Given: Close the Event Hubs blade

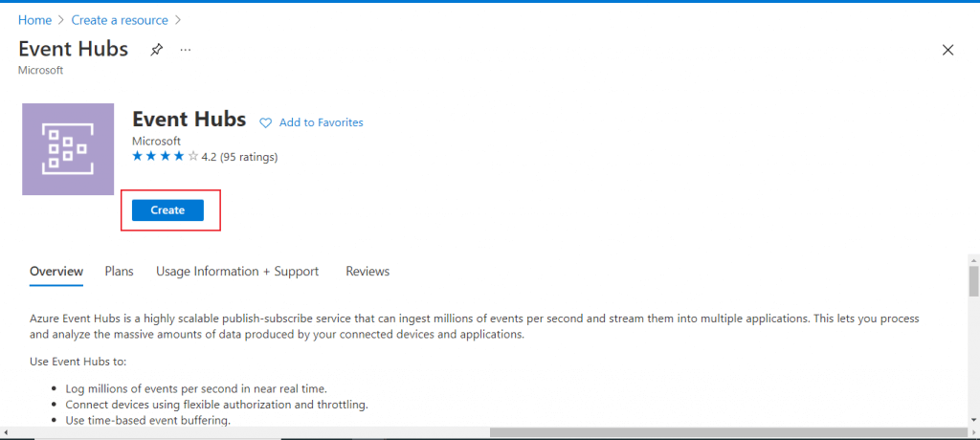Looking at the screenshot, I should 947,50.
